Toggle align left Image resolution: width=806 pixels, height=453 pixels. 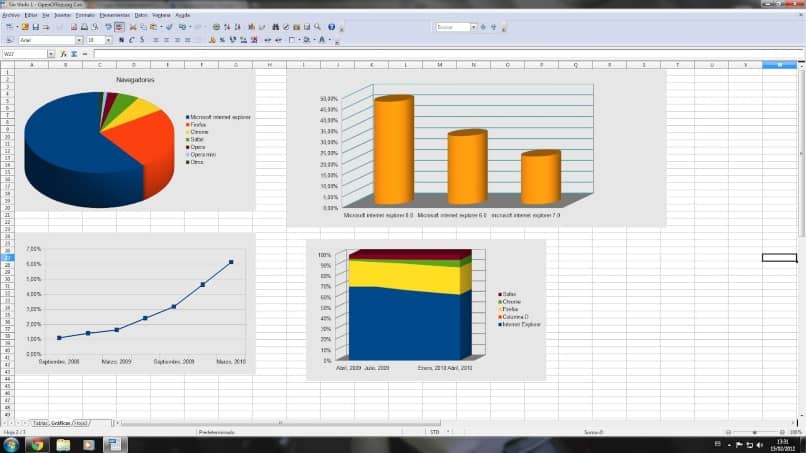pos(156,40)
